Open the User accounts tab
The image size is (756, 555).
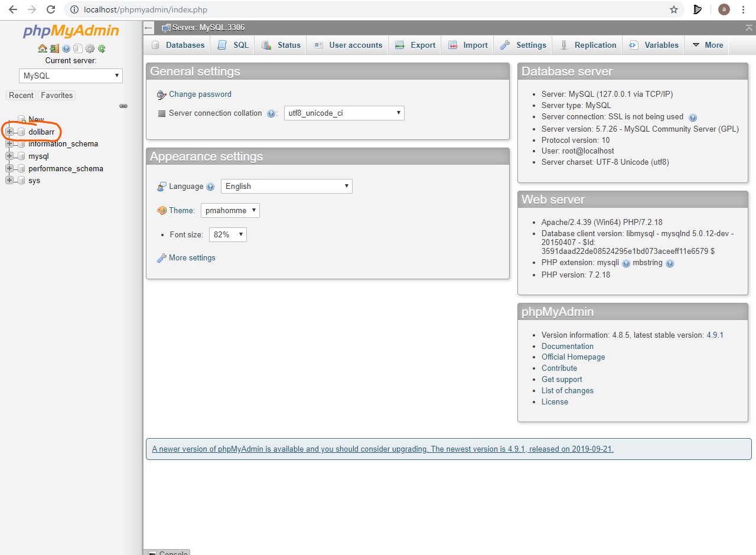pyautogui.click(x=348, y=45)
